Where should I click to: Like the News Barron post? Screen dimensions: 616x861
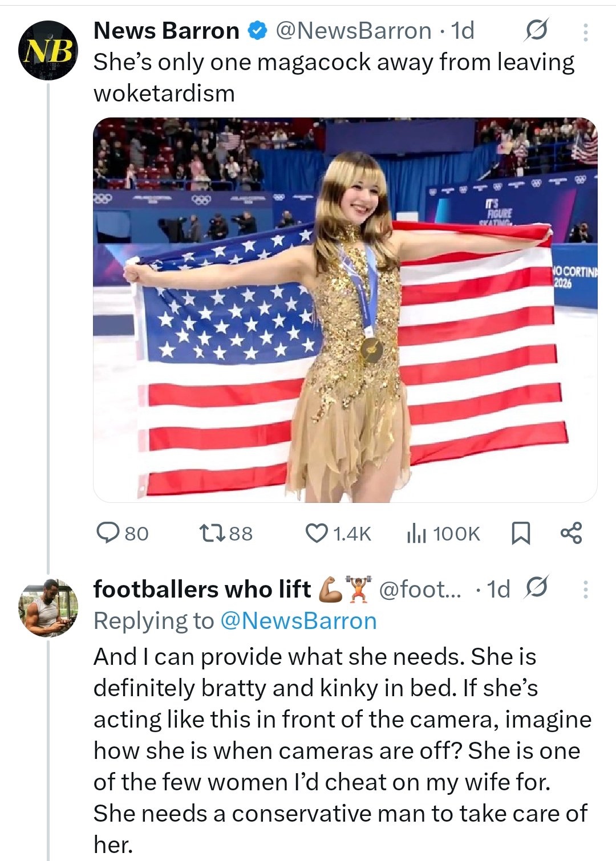click(317, 533)
